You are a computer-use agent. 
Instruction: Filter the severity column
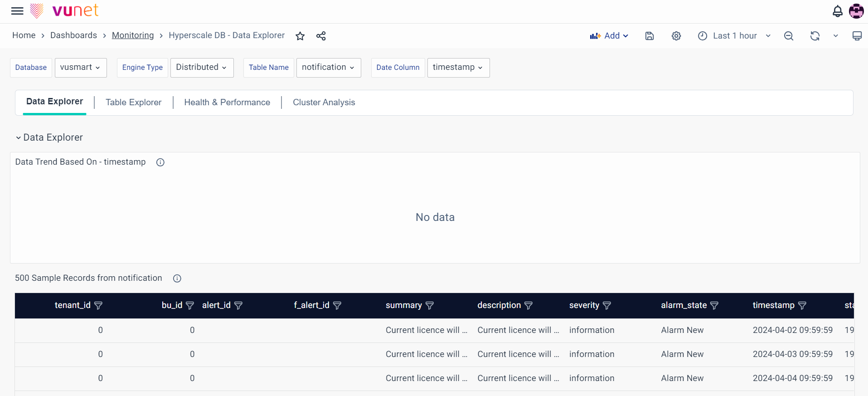point(607,306)
